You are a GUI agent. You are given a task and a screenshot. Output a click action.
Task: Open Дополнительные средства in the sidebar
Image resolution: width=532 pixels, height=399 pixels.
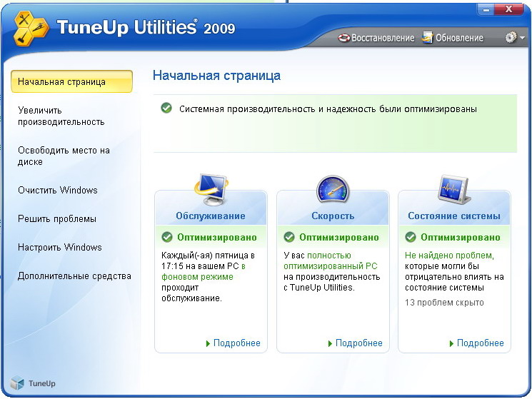pos(74,276)
